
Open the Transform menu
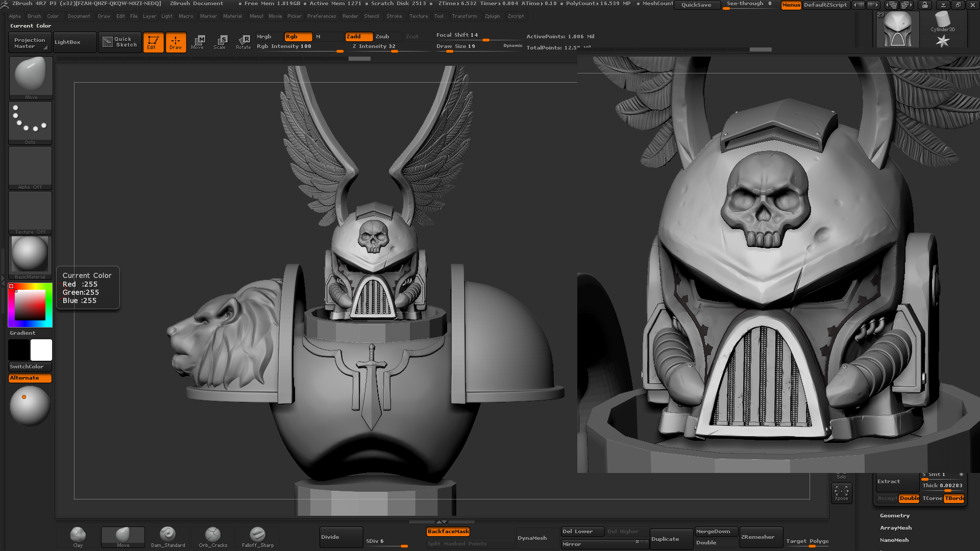point(464,16)
